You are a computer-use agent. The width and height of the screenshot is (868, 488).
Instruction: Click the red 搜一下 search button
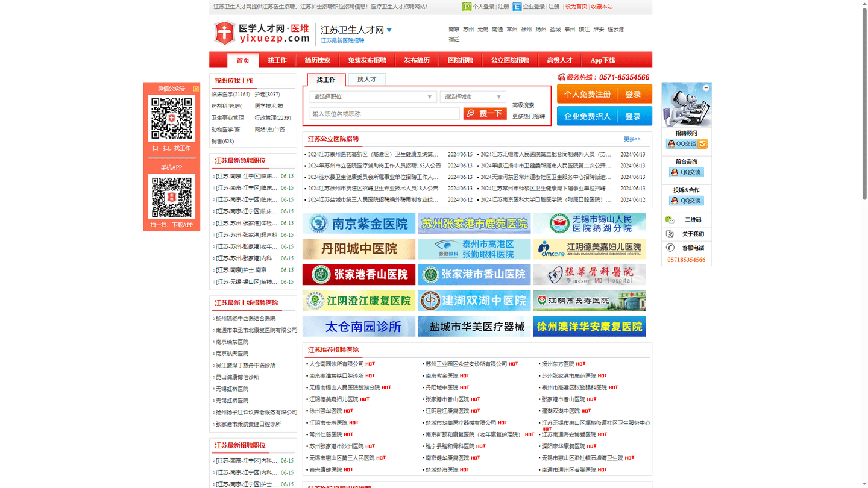485,114
